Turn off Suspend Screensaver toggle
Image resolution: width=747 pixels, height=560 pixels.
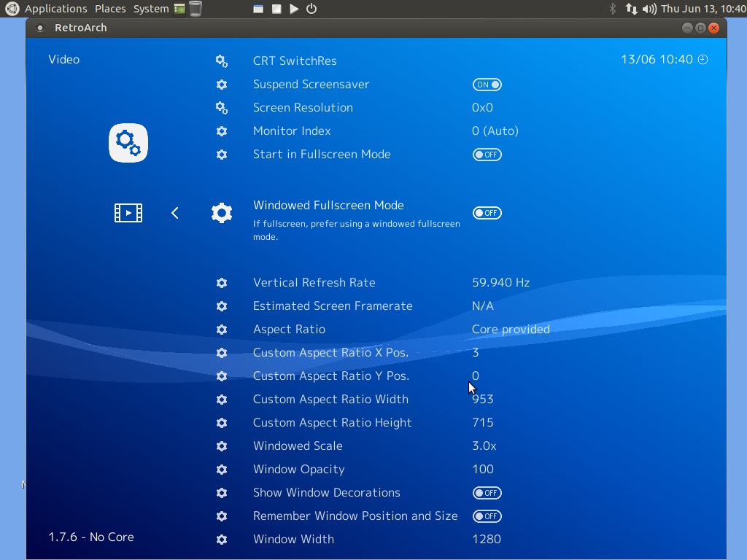pyautogui.click(x=487, y=85)
